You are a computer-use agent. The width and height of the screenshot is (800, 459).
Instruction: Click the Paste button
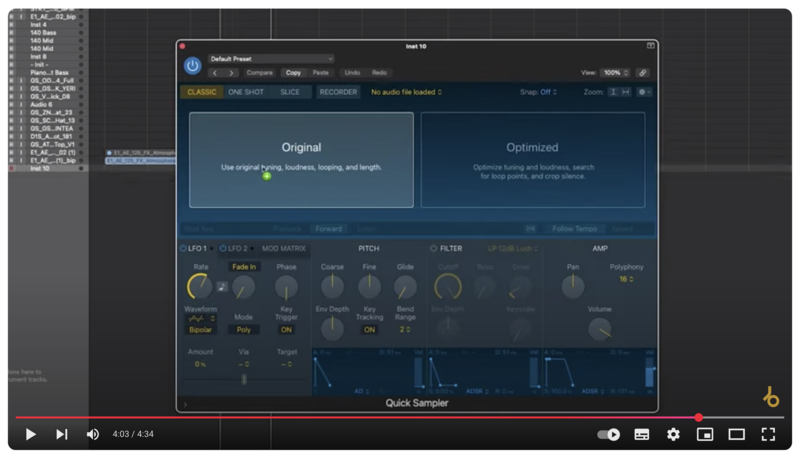tap(321, 73)
